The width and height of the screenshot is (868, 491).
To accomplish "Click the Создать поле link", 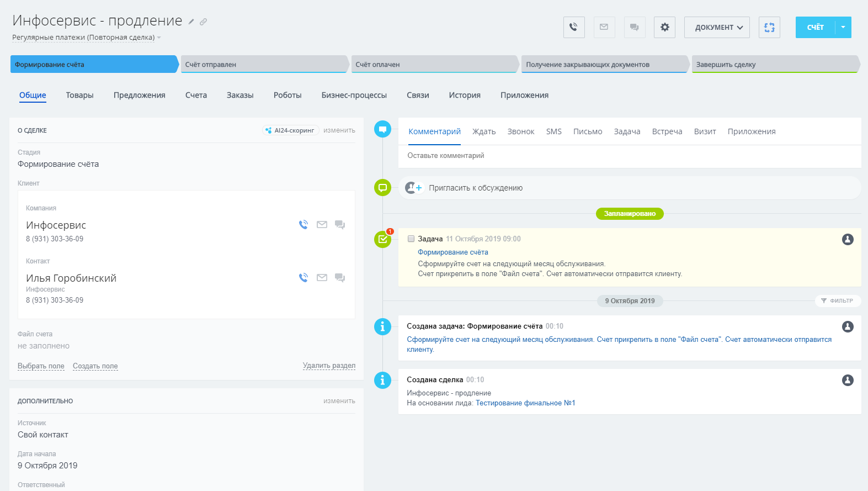I will (95, 366).
